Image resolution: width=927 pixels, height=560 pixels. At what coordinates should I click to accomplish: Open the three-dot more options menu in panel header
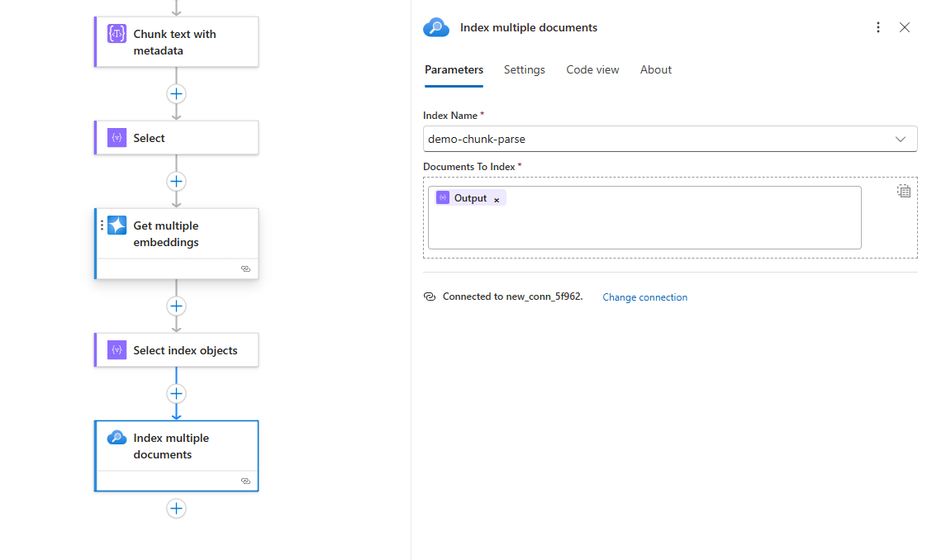click(x=877, y=27)
